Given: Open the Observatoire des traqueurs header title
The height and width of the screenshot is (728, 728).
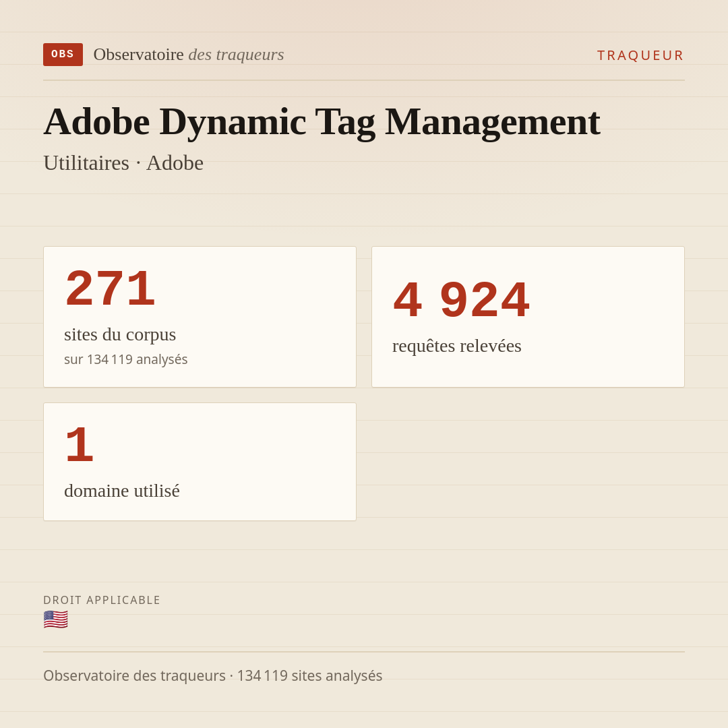Looking at the screenshot, I should pyautogui.click(x=189, y=55).
